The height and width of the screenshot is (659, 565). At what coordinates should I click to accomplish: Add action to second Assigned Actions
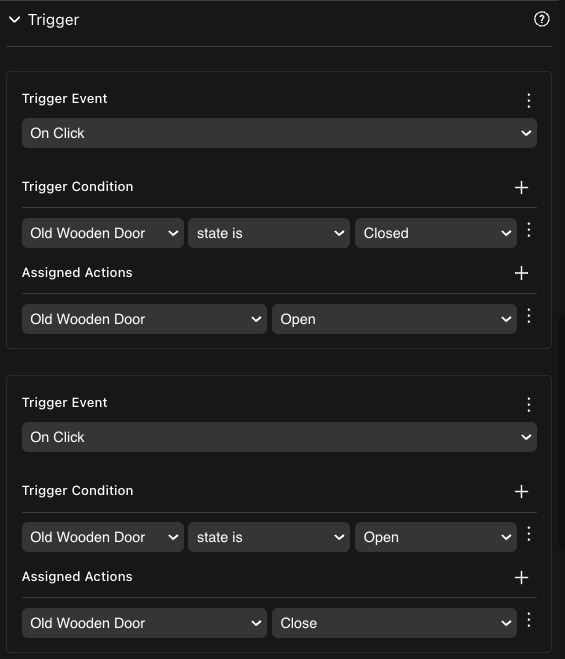(x=521, y=577)
